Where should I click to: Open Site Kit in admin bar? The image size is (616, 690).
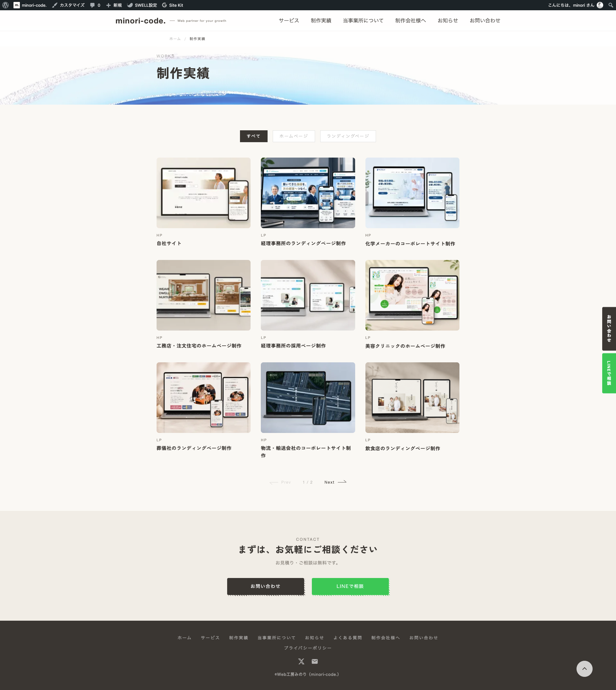(x=173, y=5)
